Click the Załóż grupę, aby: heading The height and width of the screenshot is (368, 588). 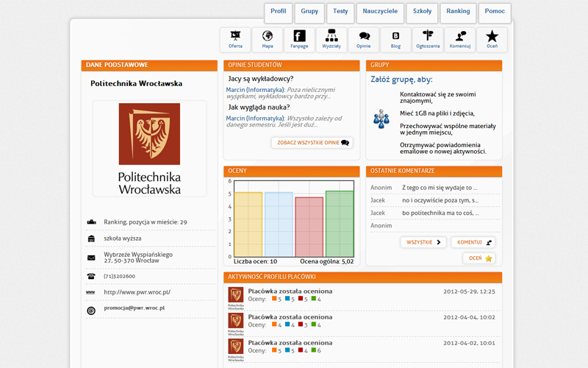tap(401, 79)
